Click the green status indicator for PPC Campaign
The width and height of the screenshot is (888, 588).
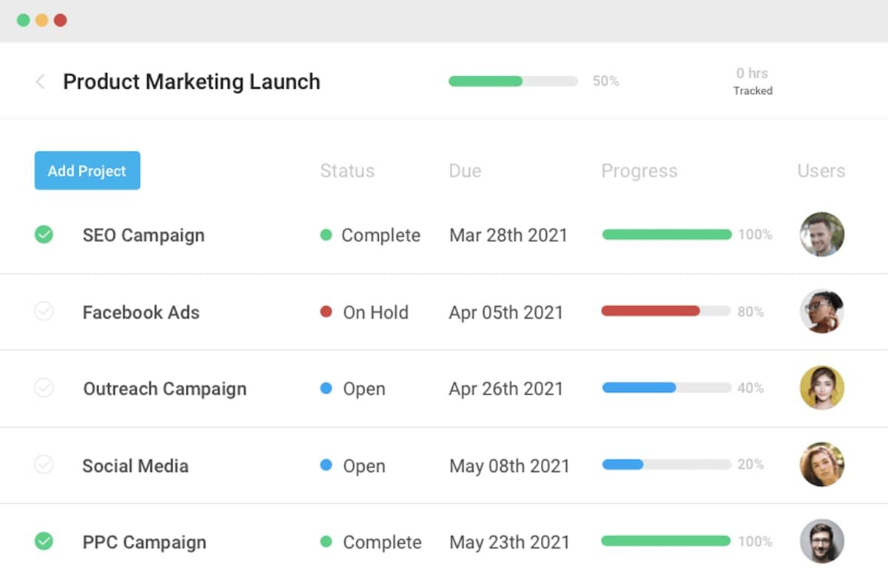[326, 541]
